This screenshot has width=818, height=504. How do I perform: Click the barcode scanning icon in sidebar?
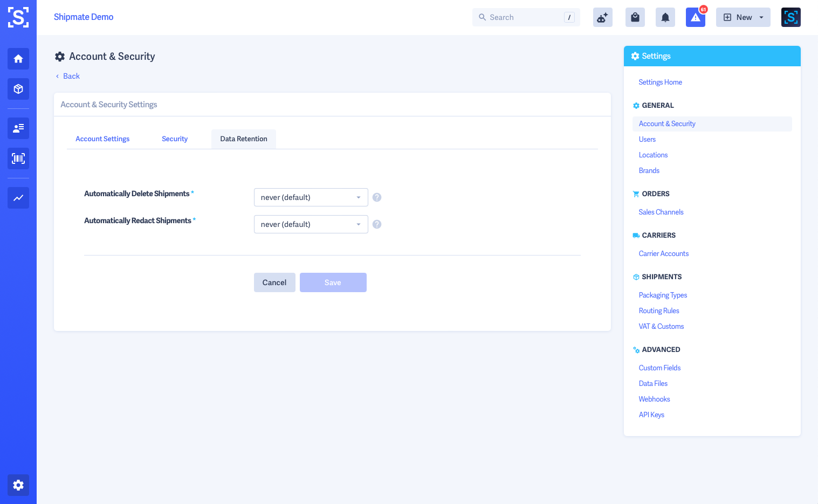click(x=18, y=158)
